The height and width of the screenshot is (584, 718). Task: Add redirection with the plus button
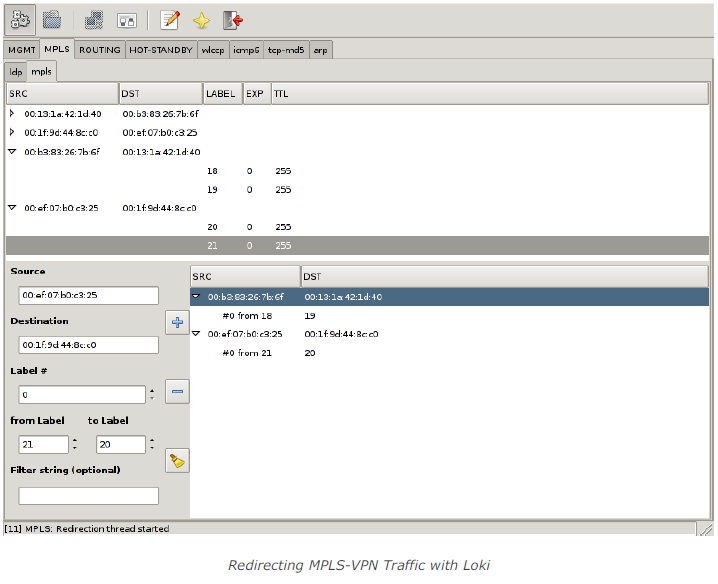(177, 322)
